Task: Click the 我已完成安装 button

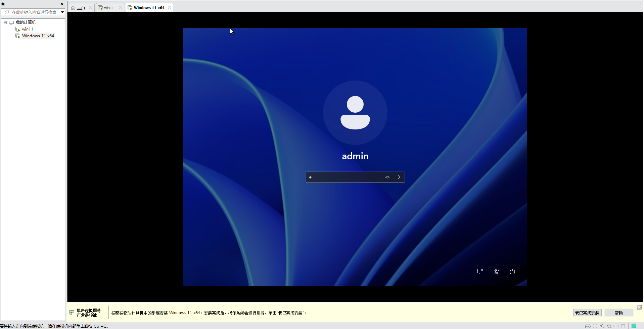Action: tap(587, 313)
